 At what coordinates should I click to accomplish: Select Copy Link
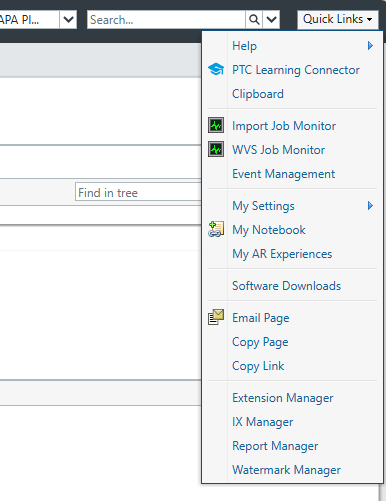(258, 366)
